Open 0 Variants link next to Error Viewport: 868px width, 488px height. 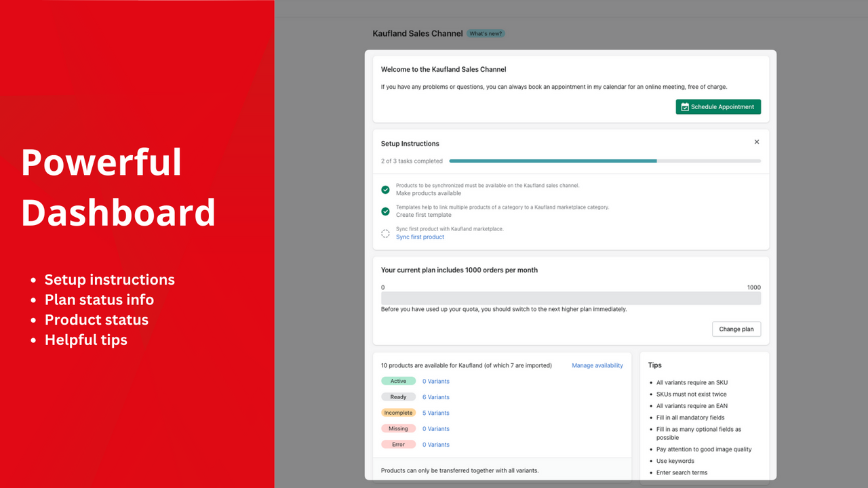click(436, 445)
